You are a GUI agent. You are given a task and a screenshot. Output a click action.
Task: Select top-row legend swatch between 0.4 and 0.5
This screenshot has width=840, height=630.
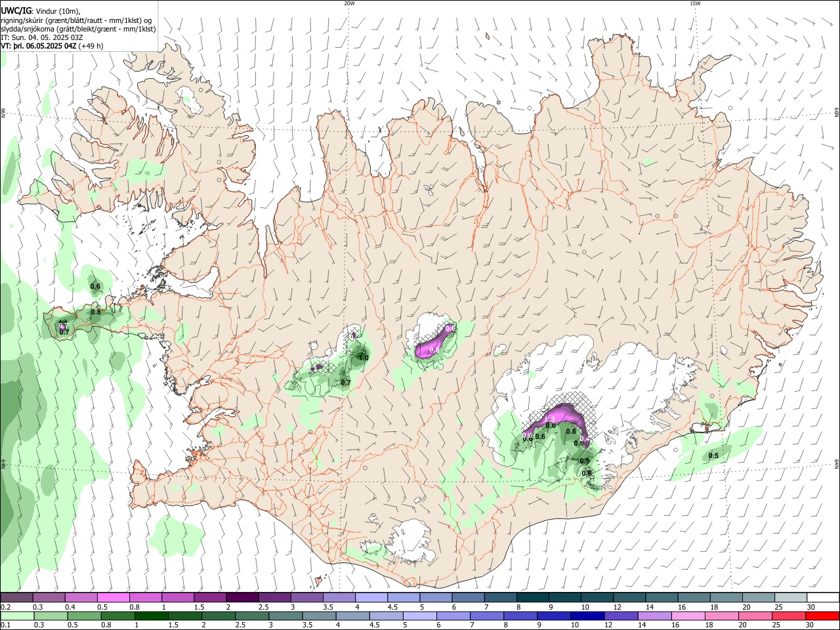click(81, 598)
